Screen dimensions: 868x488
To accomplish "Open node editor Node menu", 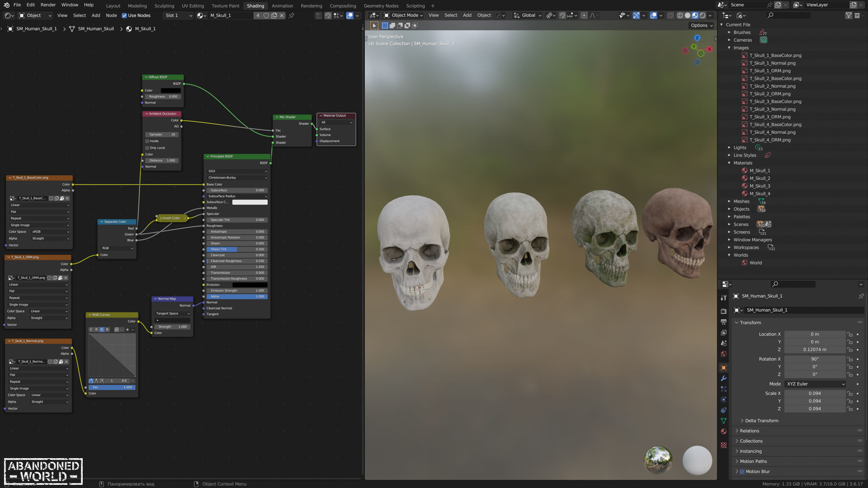I will coord(111,15).
